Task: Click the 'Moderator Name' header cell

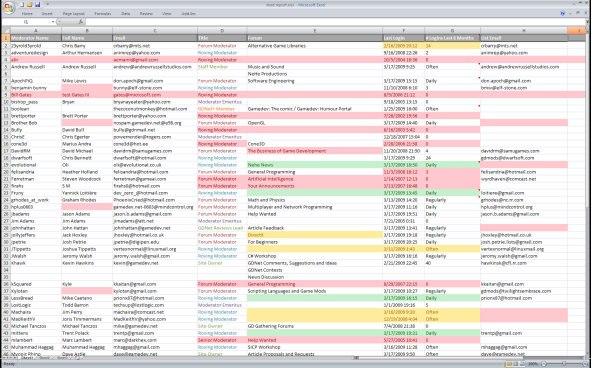Action: 36,38
